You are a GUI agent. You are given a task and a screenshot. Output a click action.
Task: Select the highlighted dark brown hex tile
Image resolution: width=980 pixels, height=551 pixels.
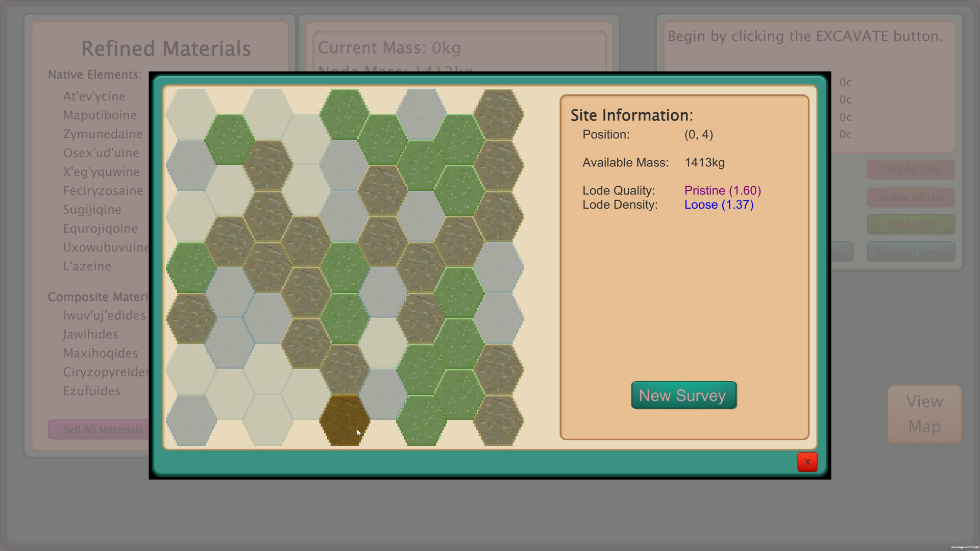[345, 420]
